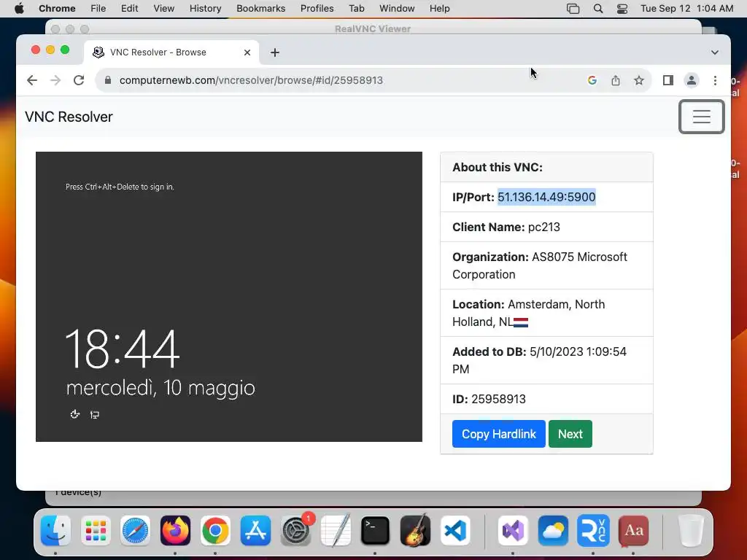The height and width of the screenshot is (560, 747).
Task: Open Visual Studio Code from the Dock
Action: click(455, 531)
